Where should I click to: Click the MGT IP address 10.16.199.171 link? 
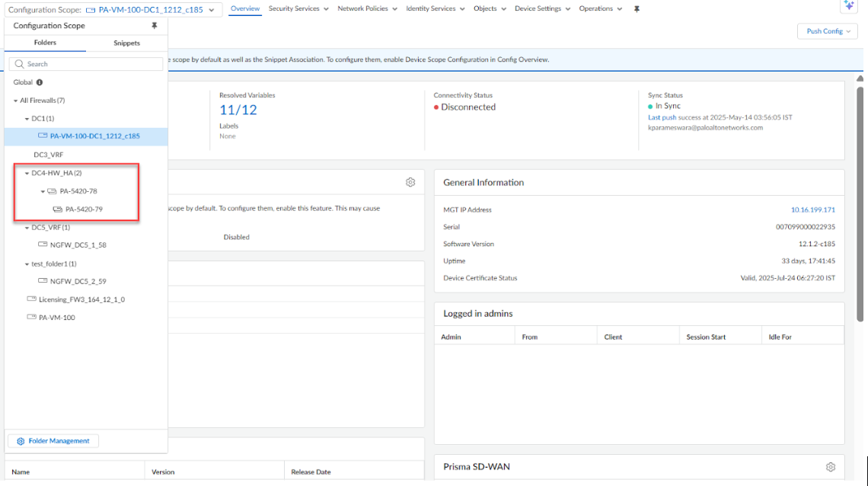point(812,209)
